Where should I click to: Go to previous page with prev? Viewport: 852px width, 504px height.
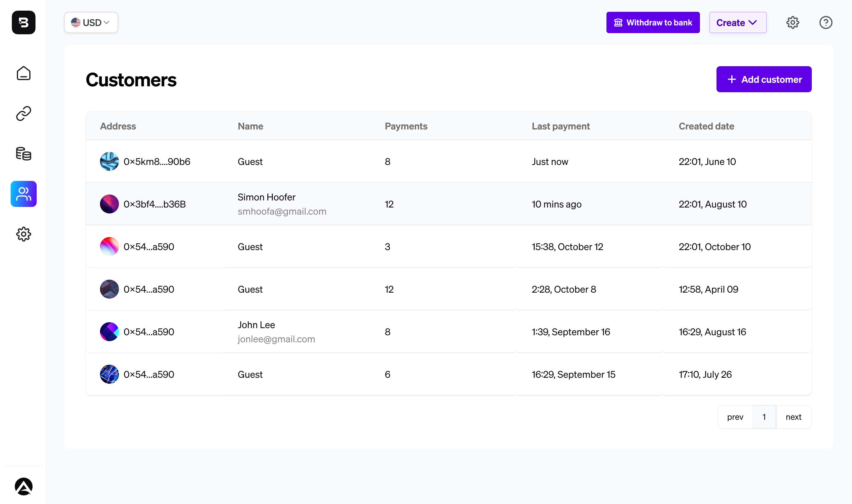click(735, 417)
